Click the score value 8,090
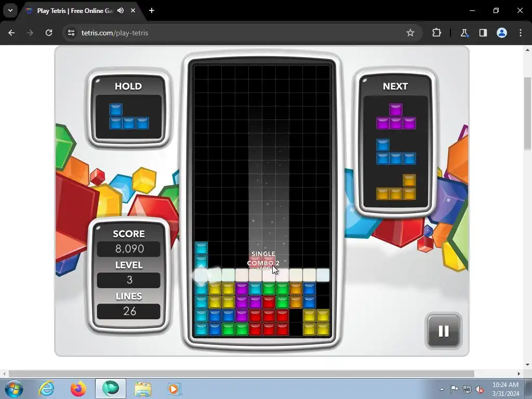Image resolution: width=532 pixels, height=399 pixels. click(x=129, y=249)
